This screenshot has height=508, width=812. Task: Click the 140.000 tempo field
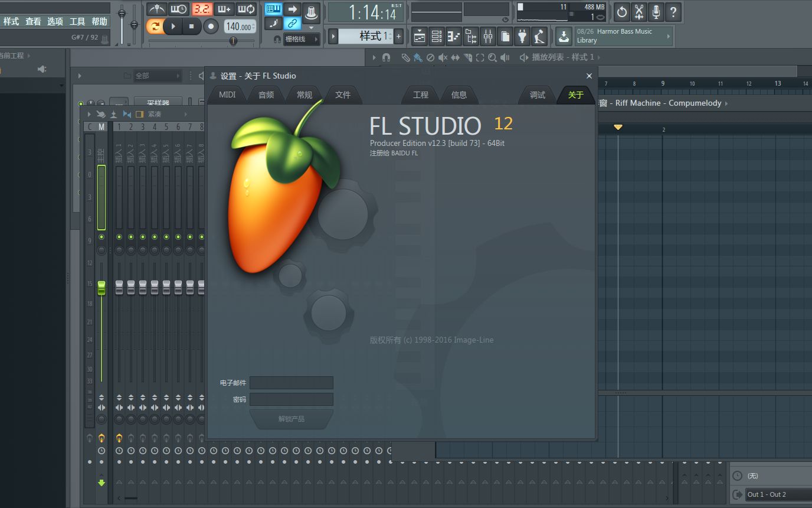pyautogui.click(x=240, y=27)
